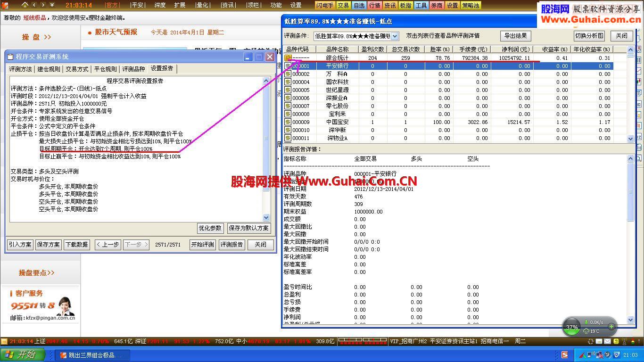Viewport: 644px width, 362px height.
Task: Click the 券商 toolbar button
Action: (437, 5)
